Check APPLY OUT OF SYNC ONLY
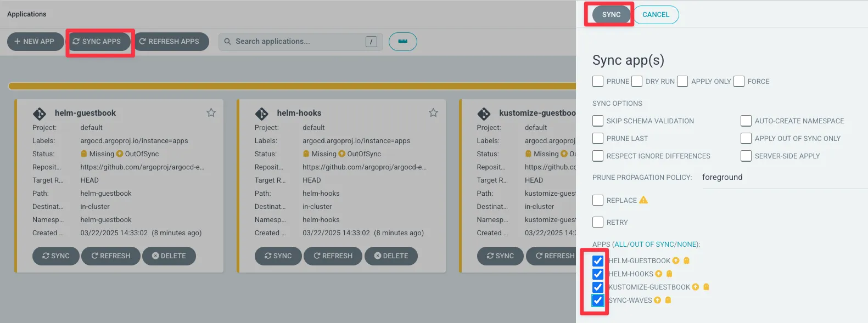The image size is (868, 323). point(746,138)
